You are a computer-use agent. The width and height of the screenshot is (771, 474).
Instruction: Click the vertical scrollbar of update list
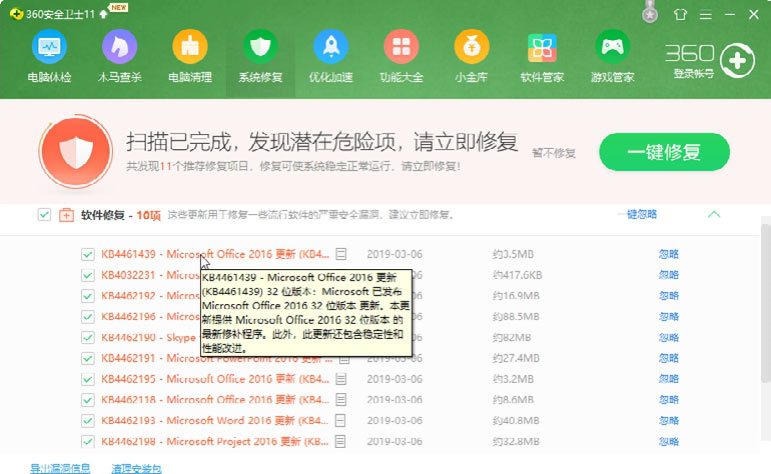coord(765,300)
